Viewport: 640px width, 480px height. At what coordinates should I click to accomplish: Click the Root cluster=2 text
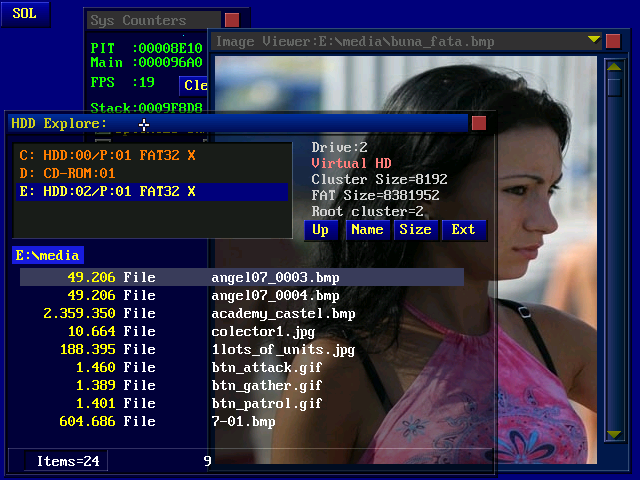tap(367, 211)
